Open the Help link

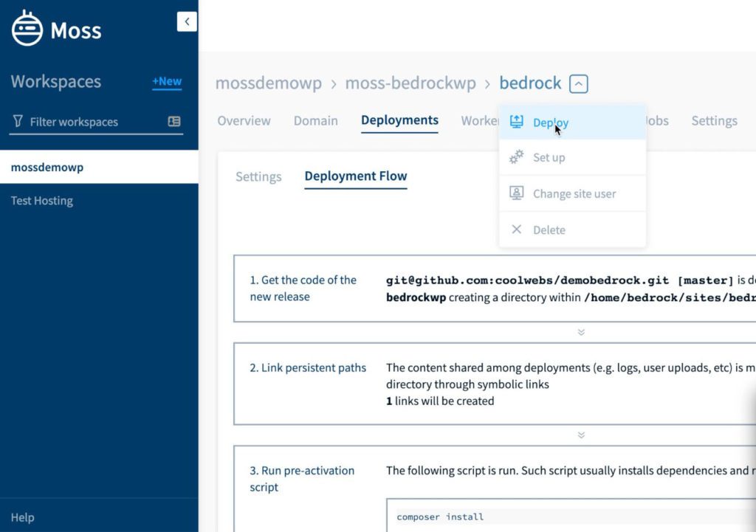[x=22, y=517]
